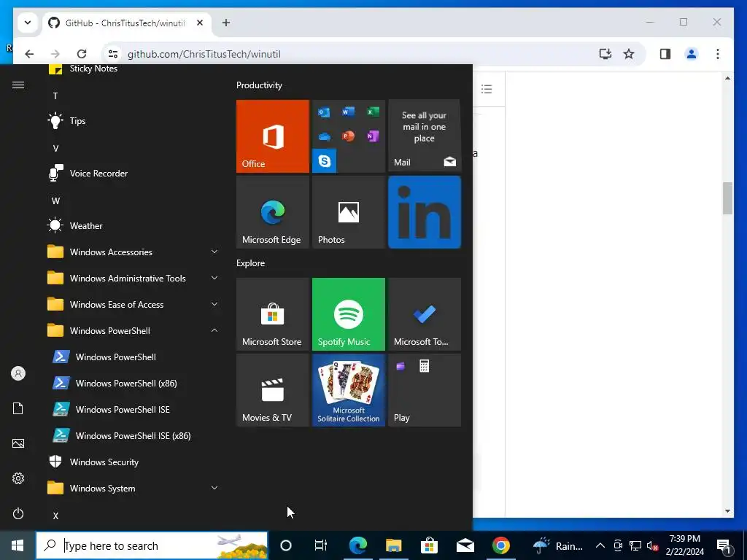Open the Play folder tile
The image size is (747, 560).
tap(425, 390)
